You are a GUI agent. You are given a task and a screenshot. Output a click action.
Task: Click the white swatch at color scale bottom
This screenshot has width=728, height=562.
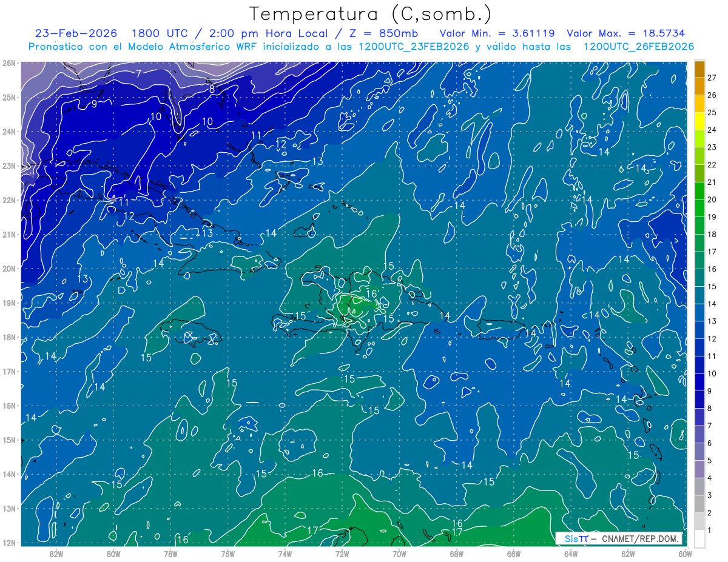point(700,538)
